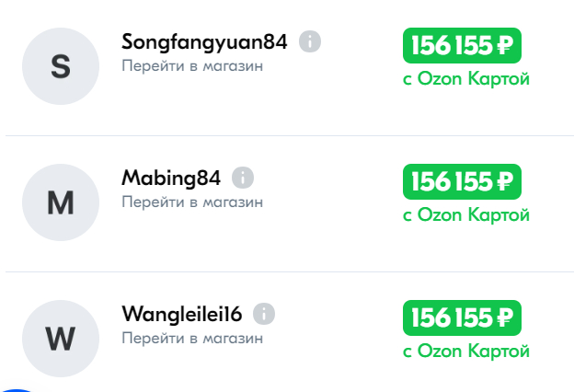This screenshot has height=392, width=574.
Task: Click 'Перейти в магазин' under Songfangyuan84
Action: coord(192,66)
